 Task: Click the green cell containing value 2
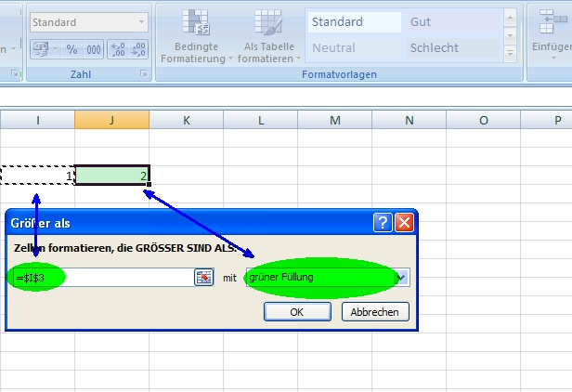(x=112, y=176)
